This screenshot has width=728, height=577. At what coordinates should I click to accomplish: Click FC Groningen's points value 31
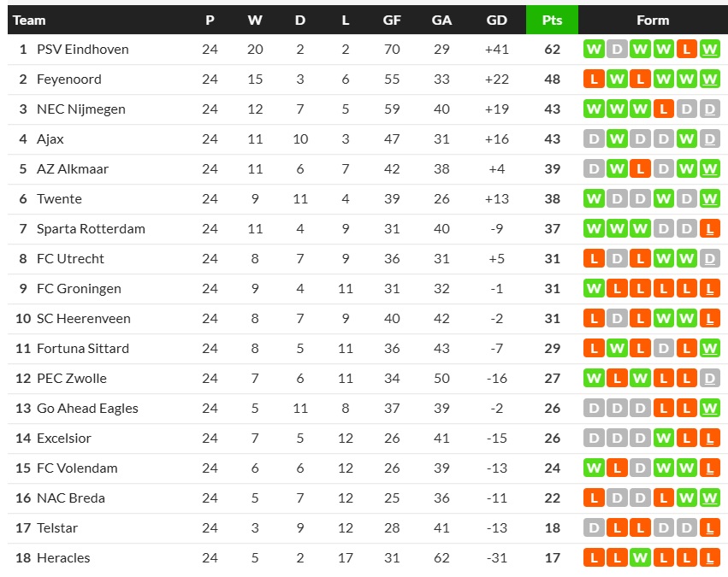tap(552, 289)
